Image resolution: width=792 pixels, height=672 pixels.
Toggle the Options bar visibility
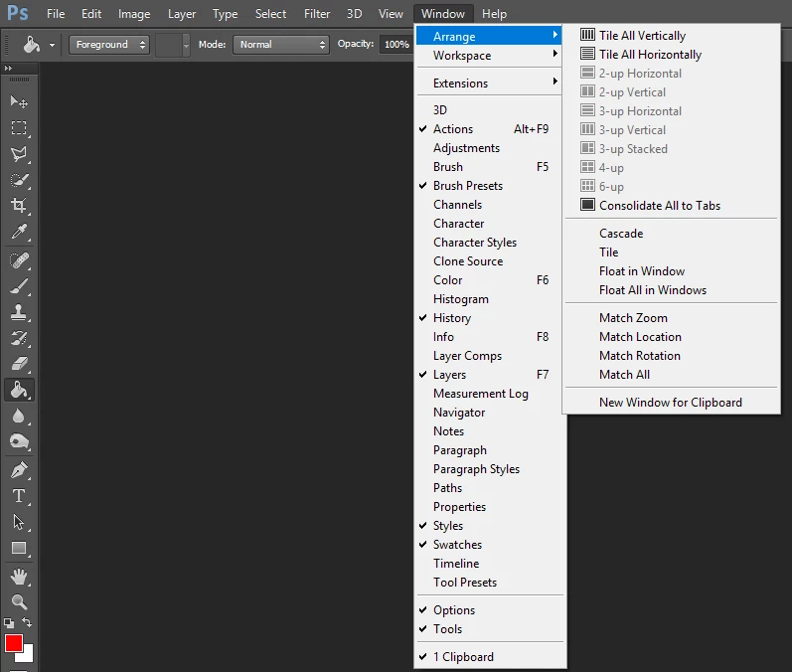[489, 609]
